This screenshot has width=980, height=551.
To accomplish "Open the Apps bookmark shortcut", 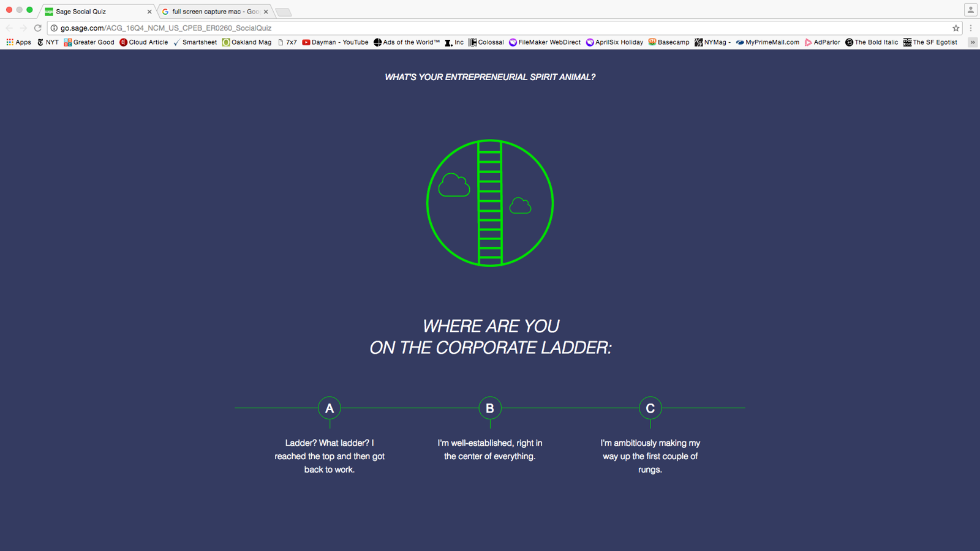I will tap(18, 42).
